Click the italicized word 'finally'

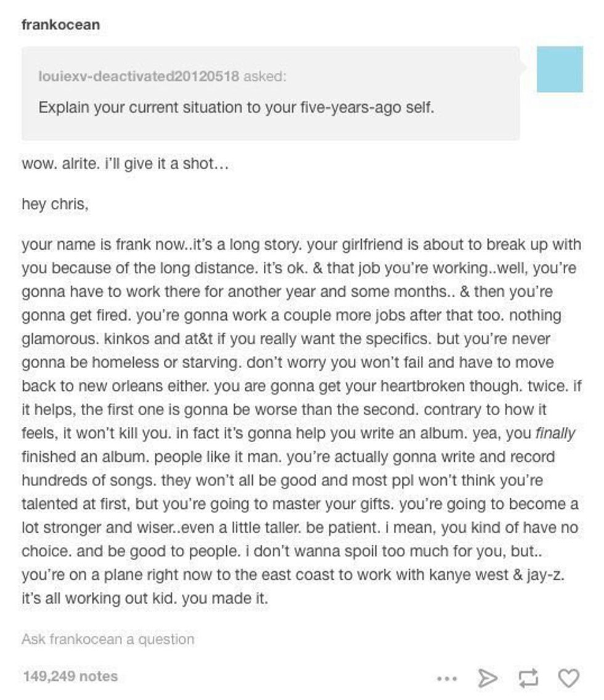[555, 434]
